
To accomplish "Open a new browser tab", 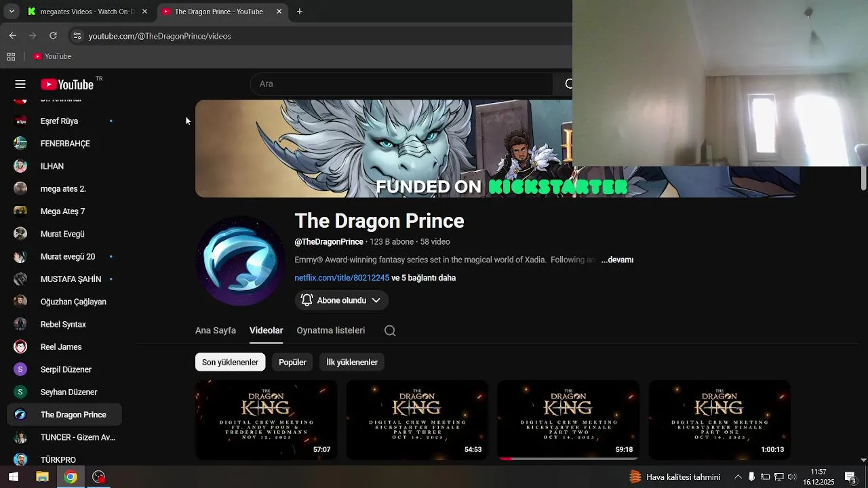I will (x=300, y=12).
